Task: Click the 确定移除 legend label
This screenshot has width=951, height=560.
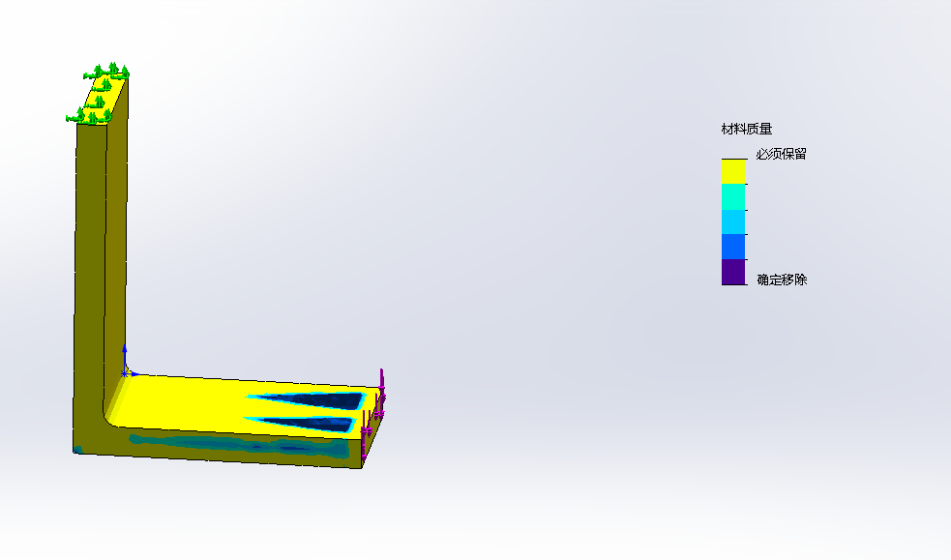Action: pos(781,280)
